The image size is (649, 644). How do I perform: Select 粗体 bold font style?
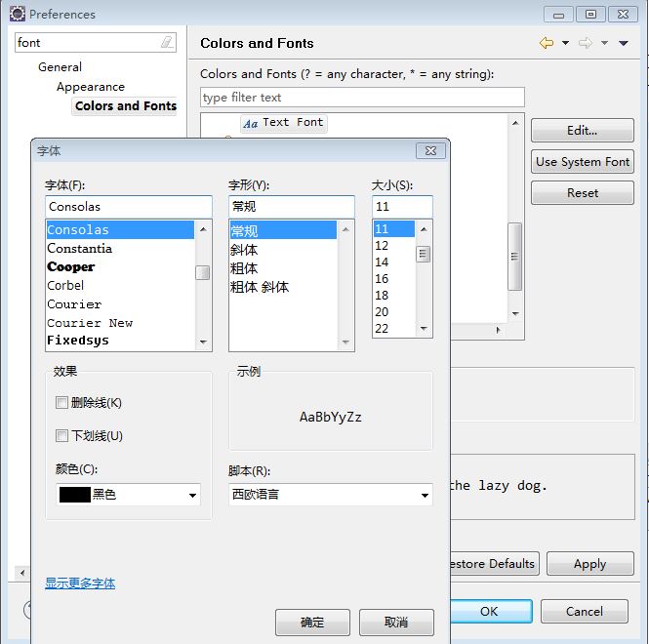click(283, 268)
